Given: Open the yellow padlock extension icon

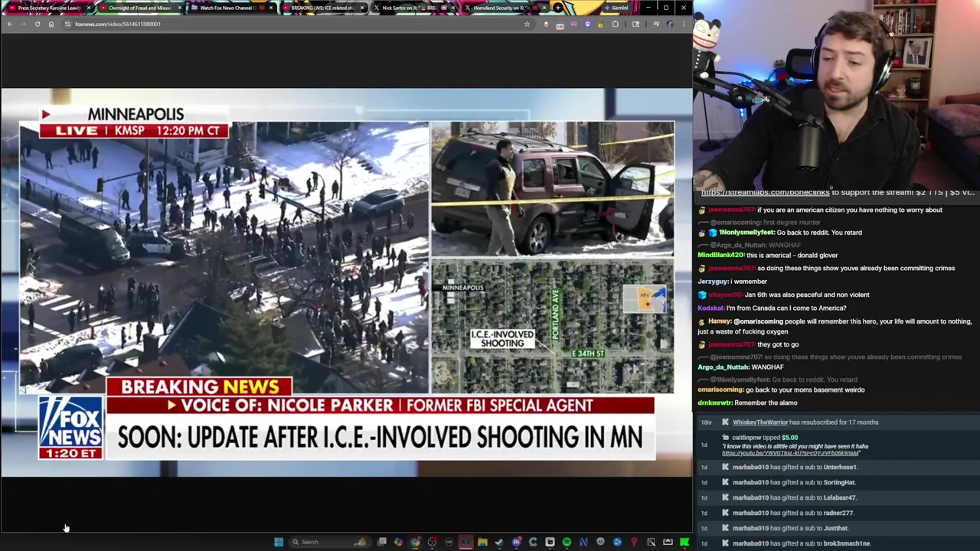Looking at the screenshot, I should click(601, 24).
